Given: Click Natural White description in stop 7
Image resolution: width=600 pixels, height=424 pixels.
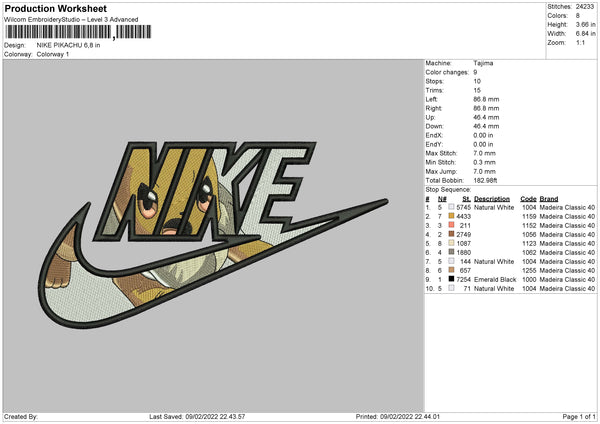Looking at the screenshot, I should coord(494,261).
